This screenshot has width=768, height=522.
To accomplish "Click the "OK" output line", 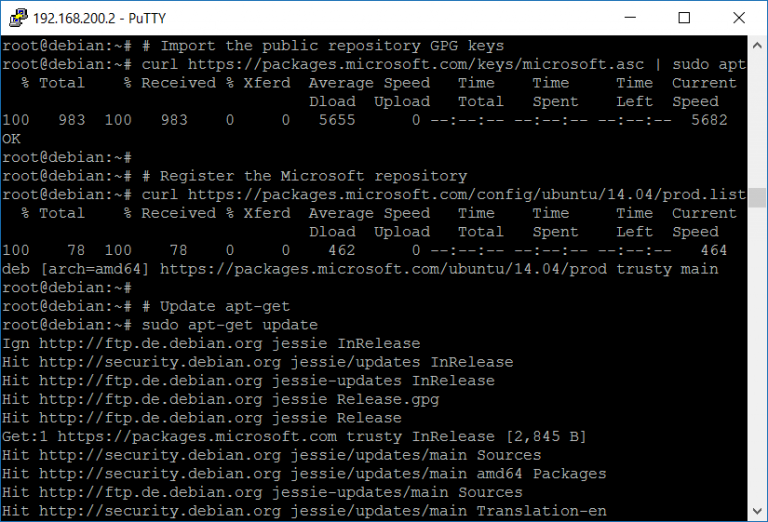I will tap(12, 139).
